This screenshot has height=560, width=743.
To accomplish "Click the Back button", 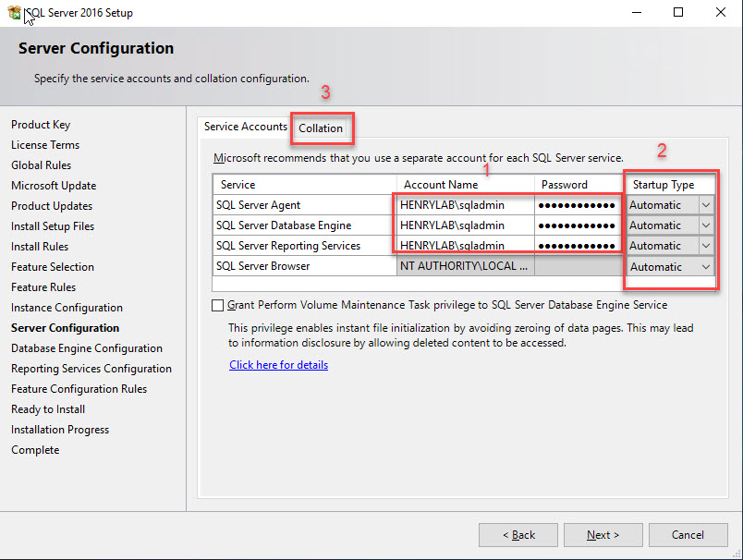I will point(518,534).
